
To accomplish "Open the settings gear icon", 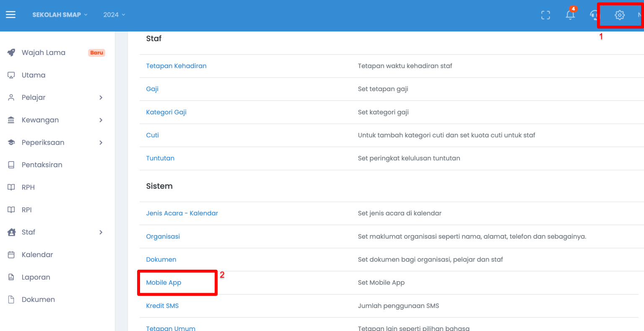I will click(x=619, y=15).
